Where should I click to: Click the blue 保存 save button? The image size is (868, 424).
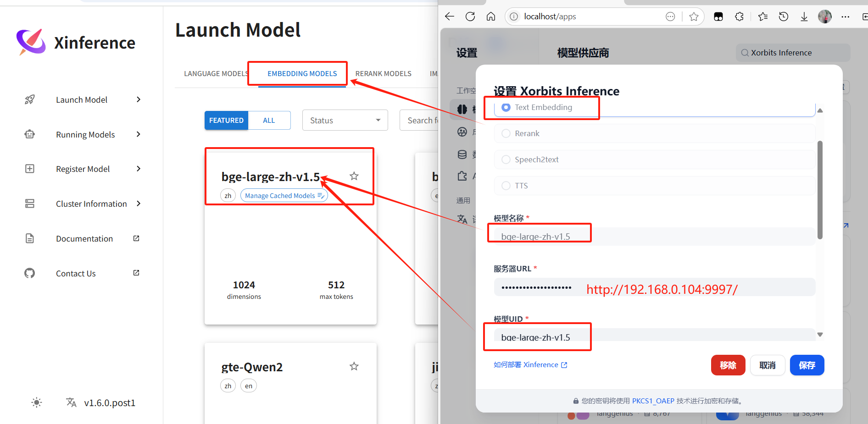[807, 365]
